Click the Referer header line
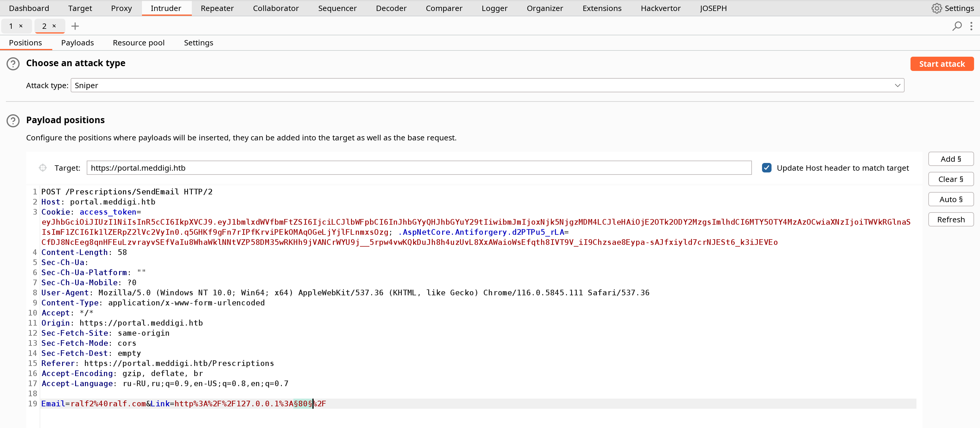Viewport: 980px width, 428px height. pyautogui.click(x=157, y=363)
